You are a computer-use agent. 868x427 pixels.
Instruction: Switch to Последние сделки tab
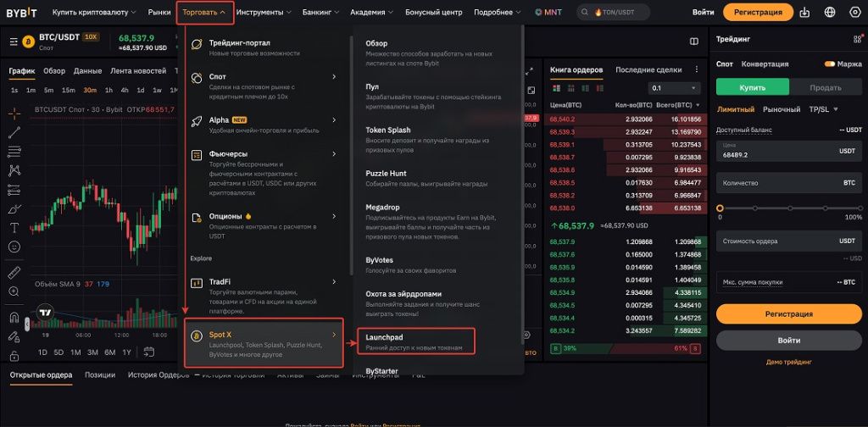click(648, 70)
